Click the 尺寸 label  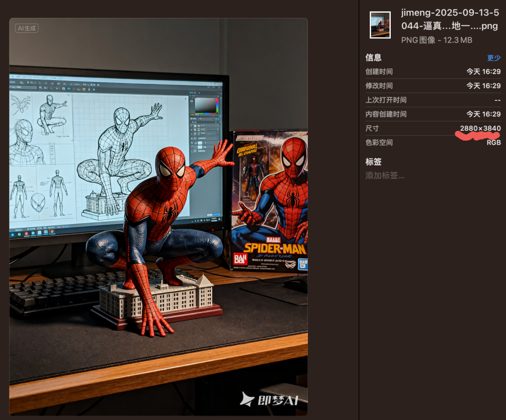(x=372, y=128)
